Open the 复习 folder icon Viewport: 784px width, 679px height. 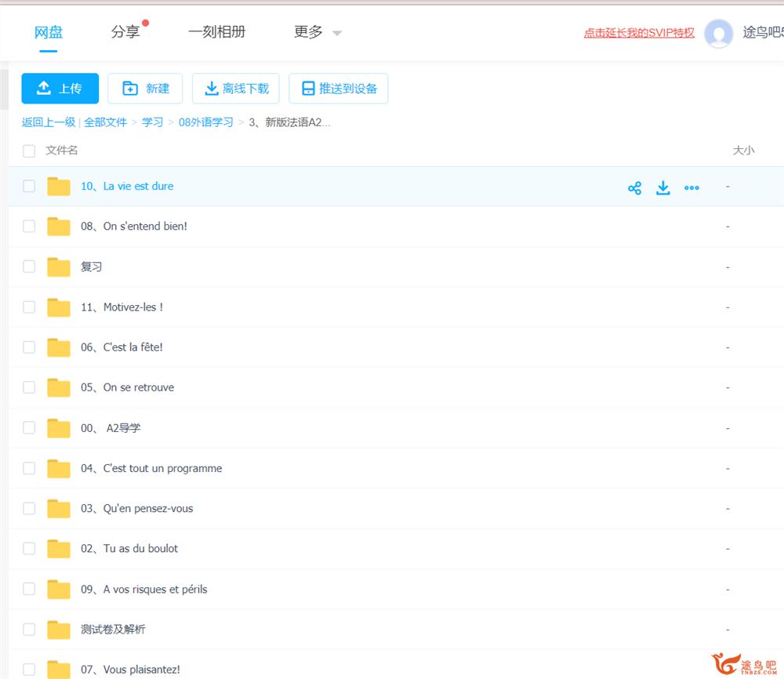59,267
